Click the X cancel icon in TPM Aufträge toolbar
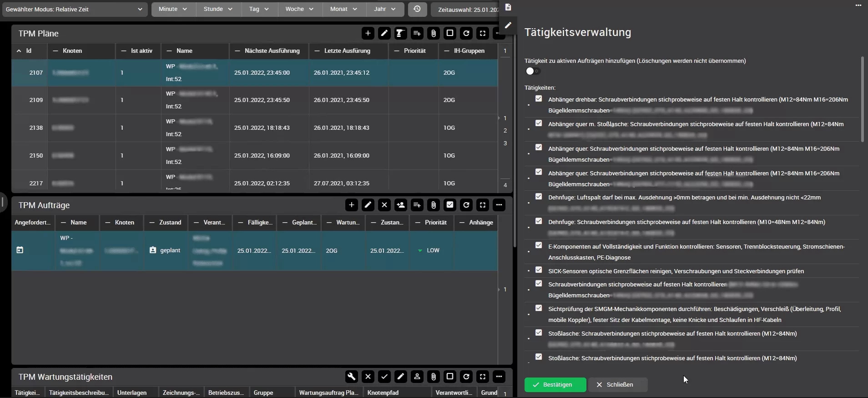This screenshot has height=398, width=868. click(x=384, y=205)
